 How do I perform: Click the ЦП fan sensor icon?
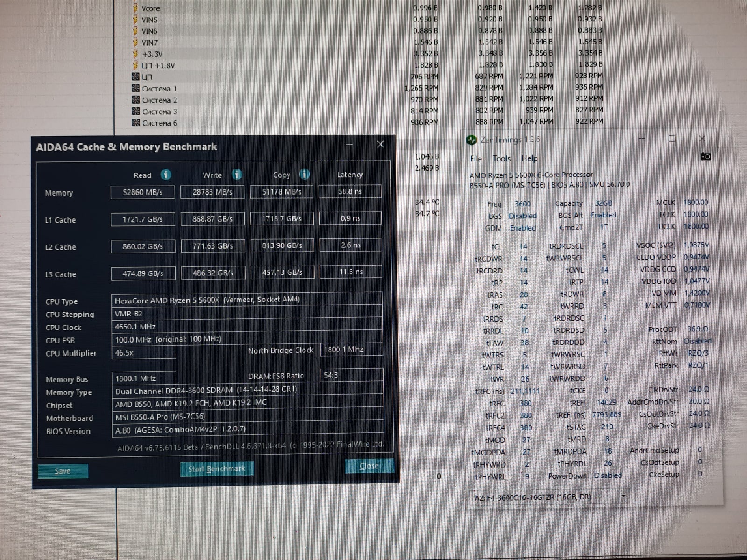[x=136, y=77]
